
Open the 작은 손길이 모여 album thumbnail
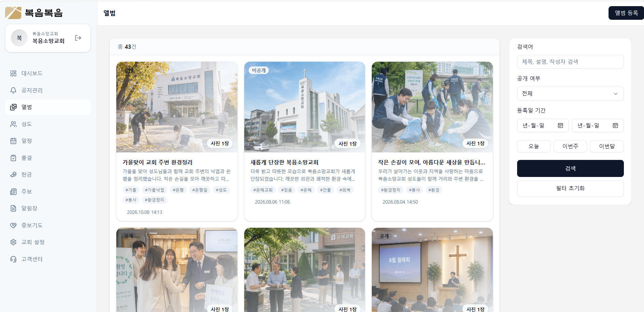pyautogui.click(x=432, y=107)
